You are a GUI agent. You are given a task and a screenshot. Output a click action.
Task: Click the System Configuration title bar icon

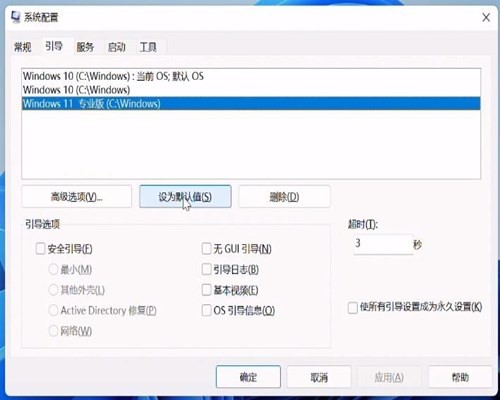coord(15,17)
